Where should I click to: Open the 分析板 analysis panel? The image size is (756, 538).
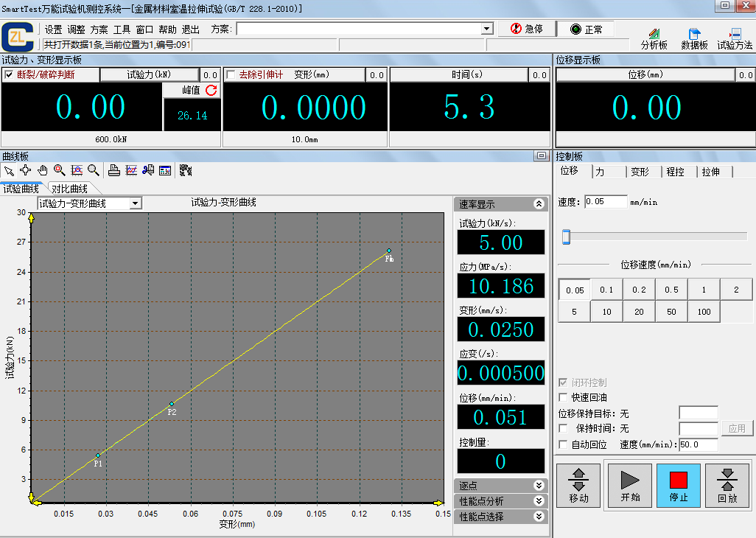point(654,39)
